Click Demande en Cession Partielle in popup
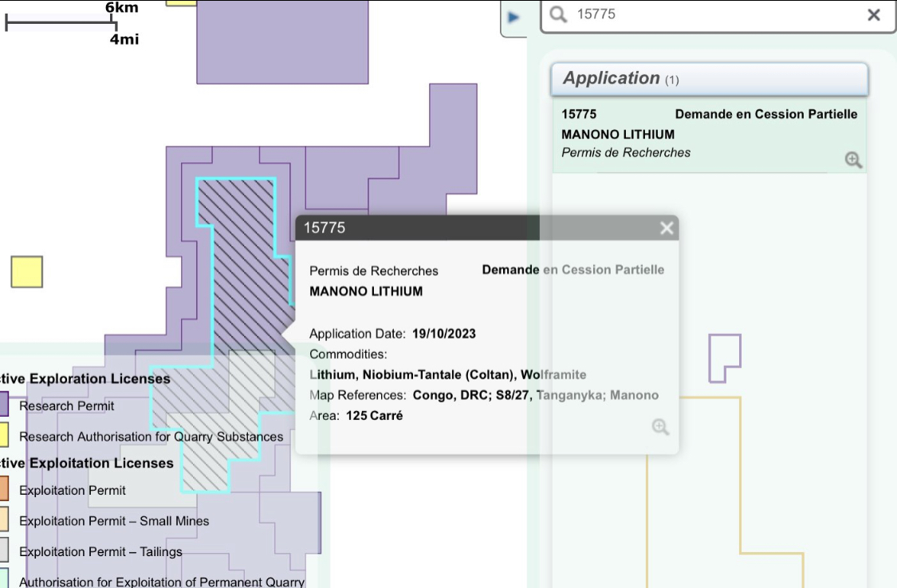The height and width of the screenshot is (588, 897). [573, 270]
